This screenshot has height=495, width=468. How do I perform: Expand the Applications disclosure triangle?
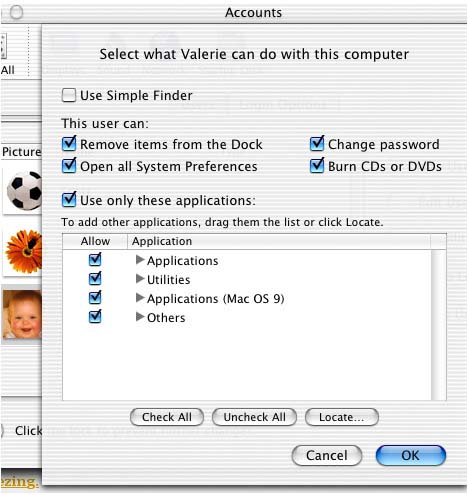point(140,260)
